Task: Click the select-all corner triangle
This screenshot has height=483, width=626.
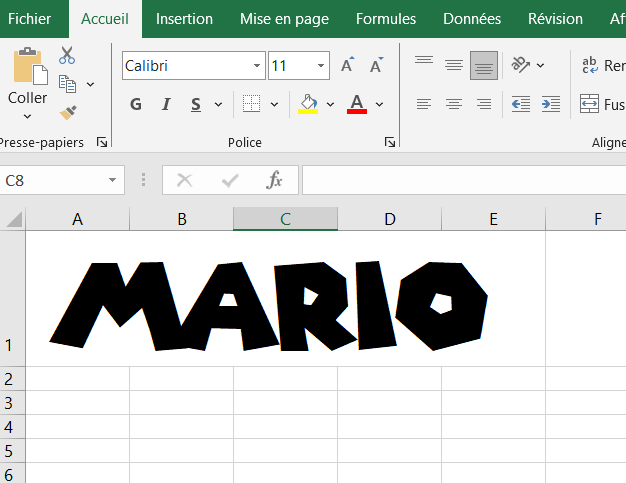Action: click(14, 219)
